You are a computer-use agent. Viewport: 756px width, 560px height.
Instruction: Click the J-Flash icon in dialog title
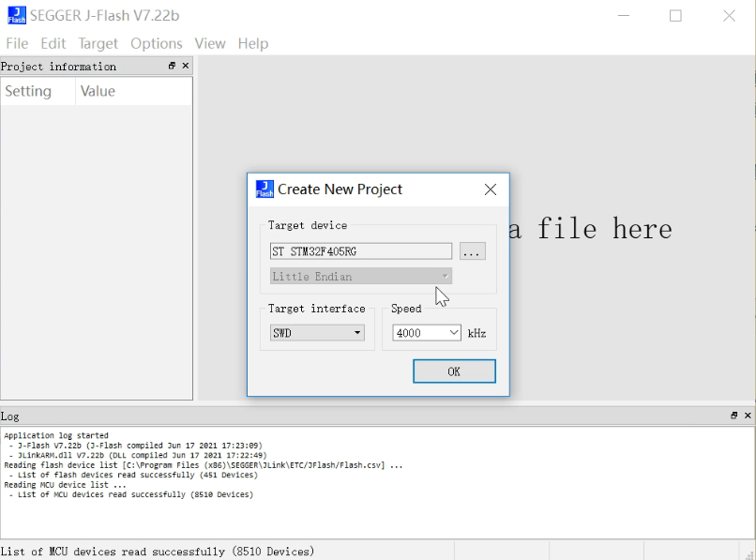265,189
